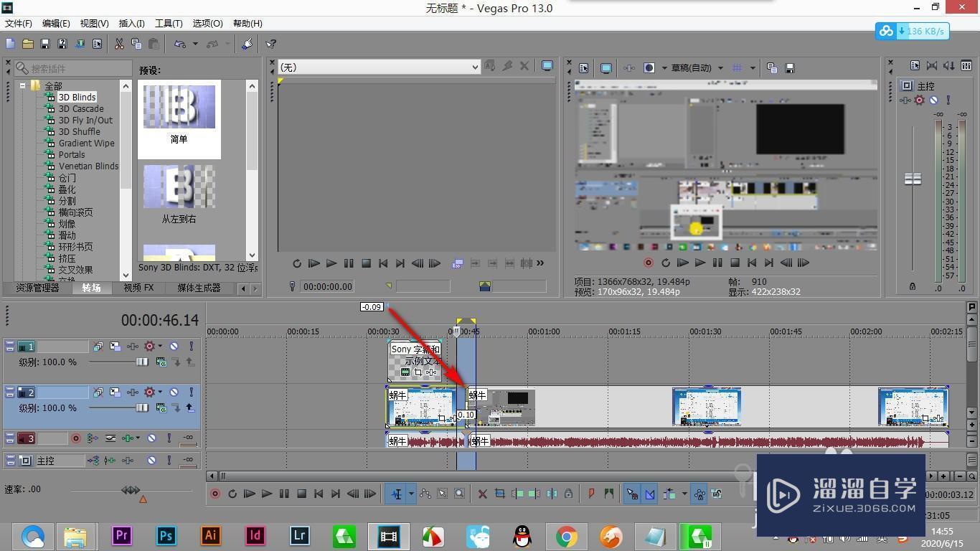Click the Cut scissors icon
Image resolution: width=980 pixels, height=551 pixels.
119,44
